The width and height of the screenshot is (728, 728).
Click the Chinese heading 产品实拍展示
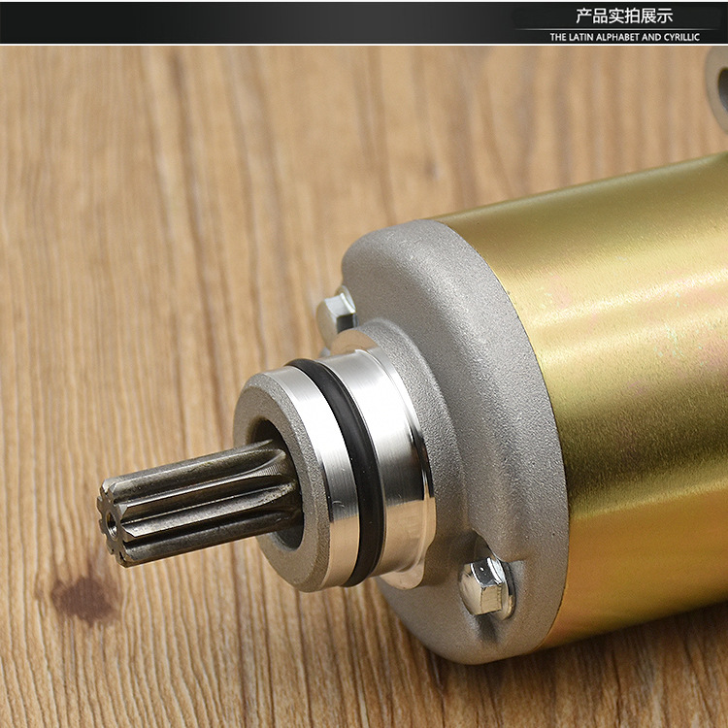tap(624, 16)
